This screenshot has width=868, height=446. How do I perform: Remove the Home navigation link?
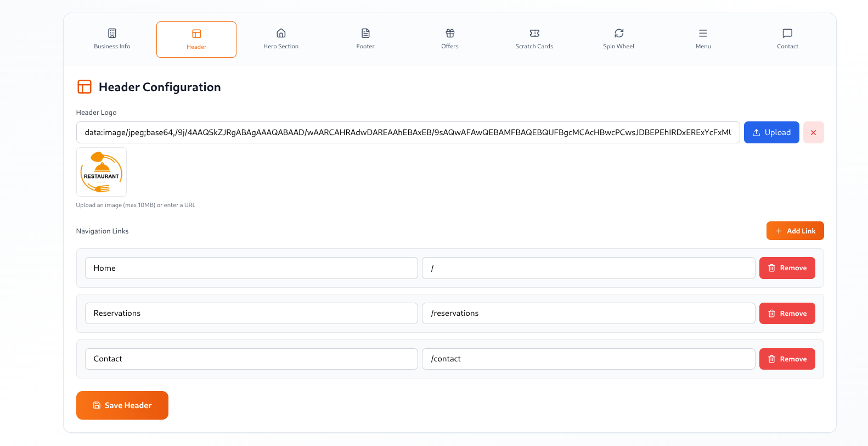[x=787, y=268]
